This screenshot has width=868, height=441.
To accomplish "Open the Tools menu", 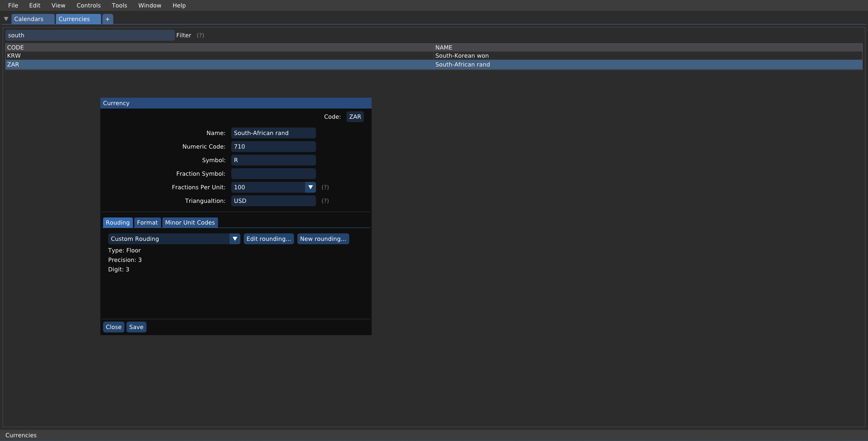I will click(119, 5).
